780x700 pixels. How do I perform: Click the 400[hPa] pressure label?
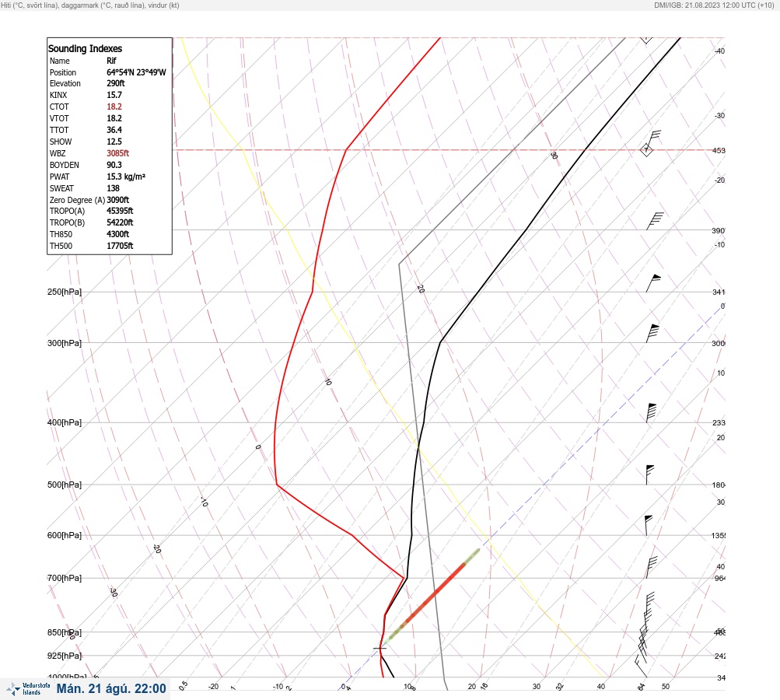(x=65, y=422)
